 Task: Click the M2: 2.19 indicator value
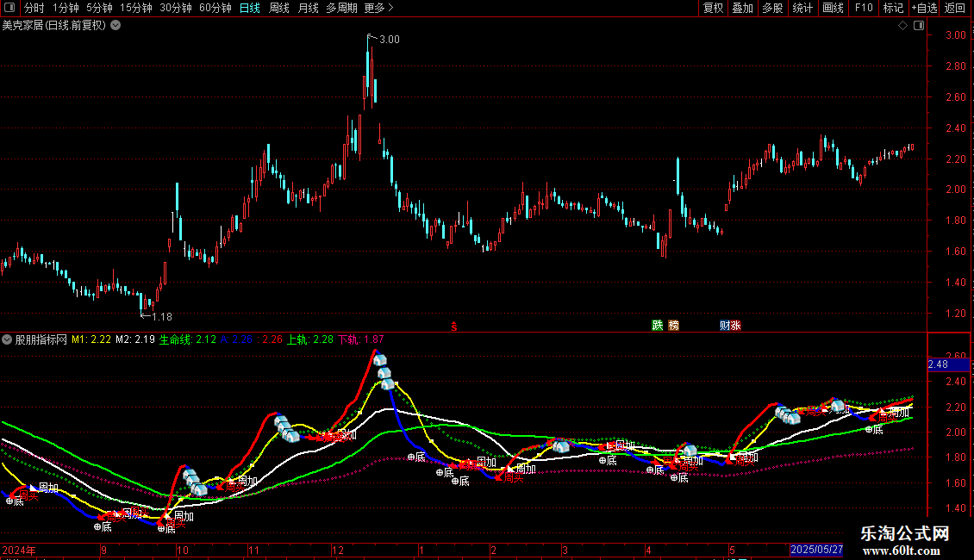pos(135,339)
